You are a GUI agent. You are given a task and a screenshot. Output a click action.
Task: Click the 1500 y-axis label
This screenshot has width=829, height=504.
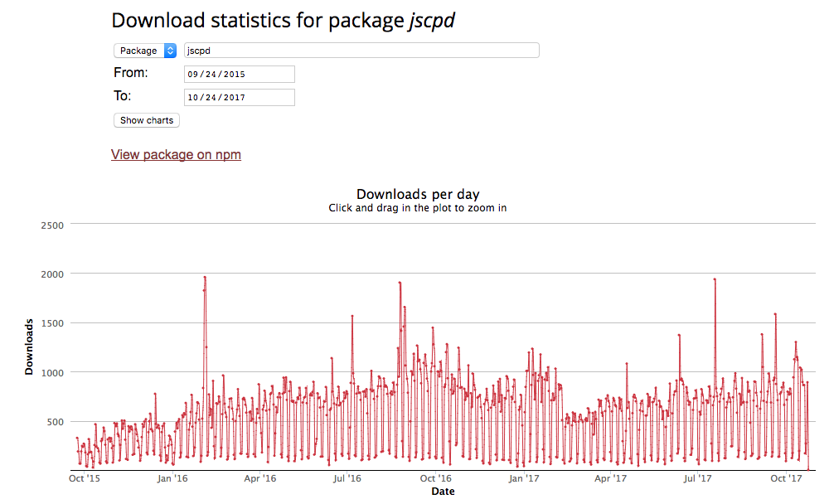52,323
